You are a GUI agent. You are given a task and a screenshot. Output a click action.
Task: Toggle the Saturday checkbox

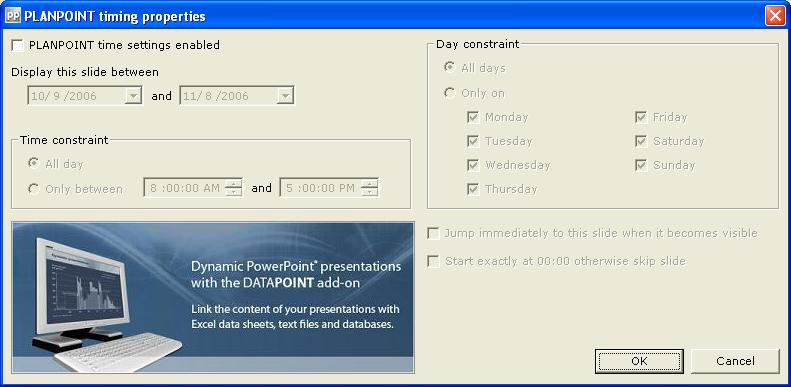[641, 141]
